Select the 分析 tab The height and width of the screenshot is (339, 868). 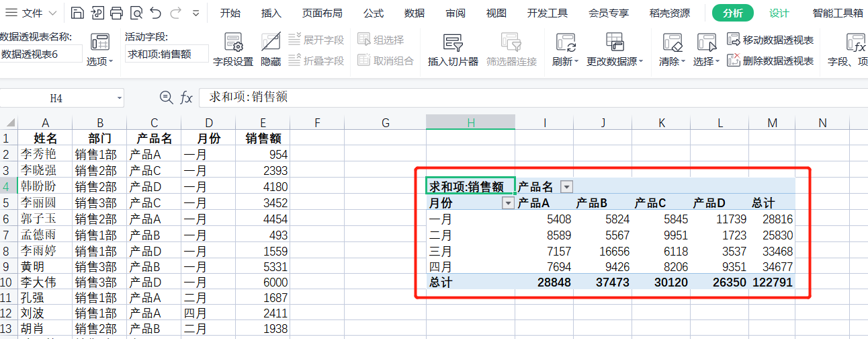click(x=733, y=13)
